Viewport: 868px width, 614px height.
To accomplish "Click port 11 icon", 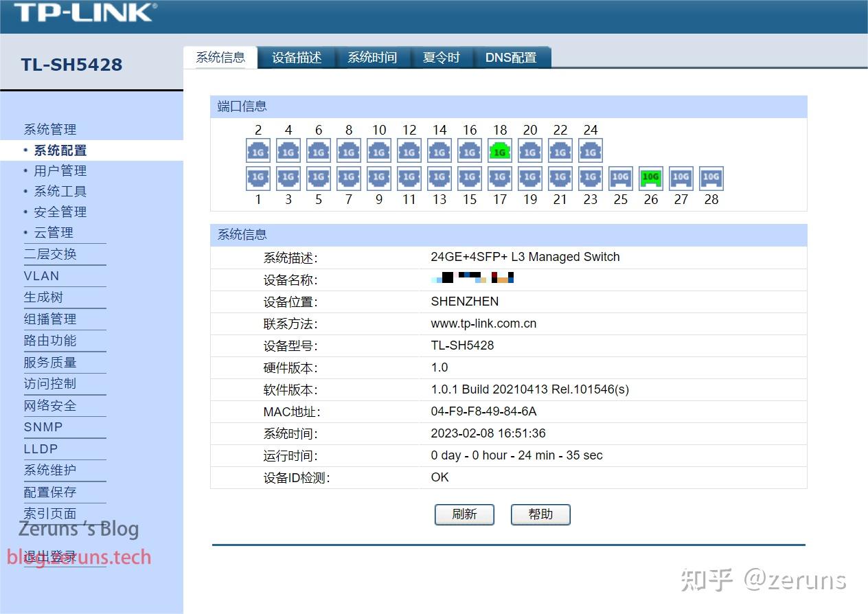I will 409,179.
